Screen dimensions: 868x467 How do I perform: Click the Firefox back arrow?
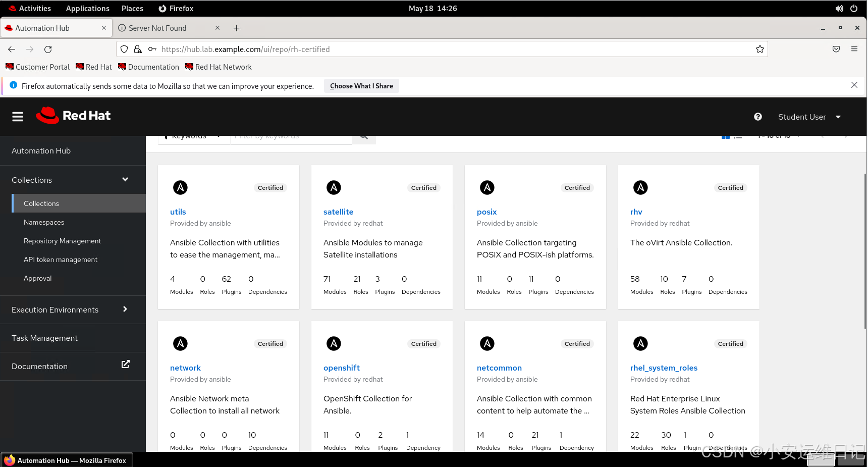pyautogui.click(x=12, y=49)
